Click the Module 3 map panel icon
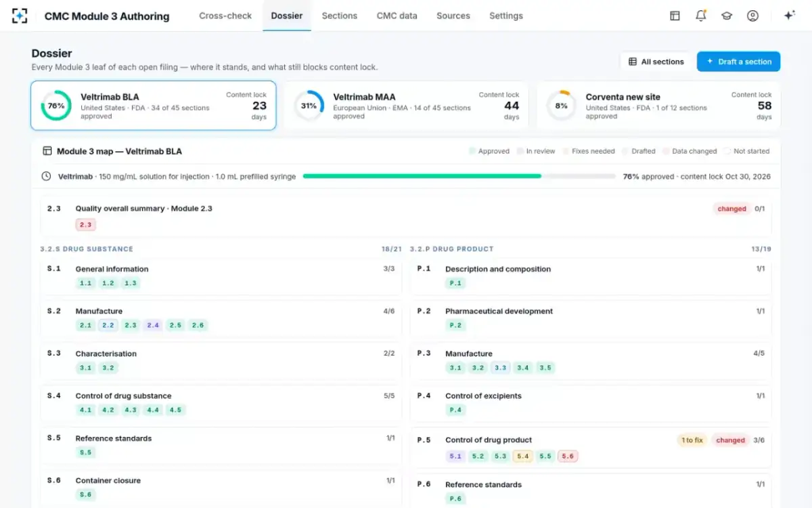812x508 pixels. [47, 151]
